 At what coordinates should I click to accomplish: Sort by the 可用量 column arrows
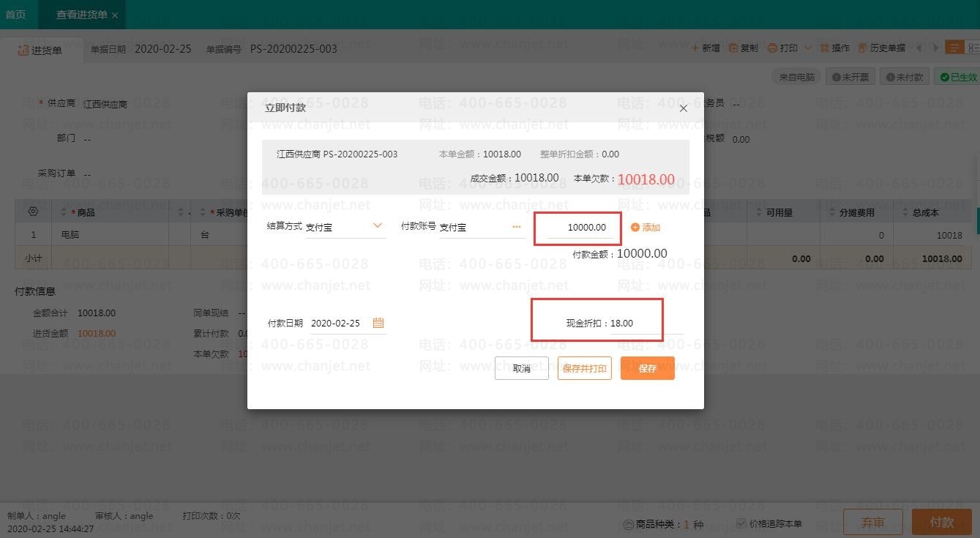759,212
